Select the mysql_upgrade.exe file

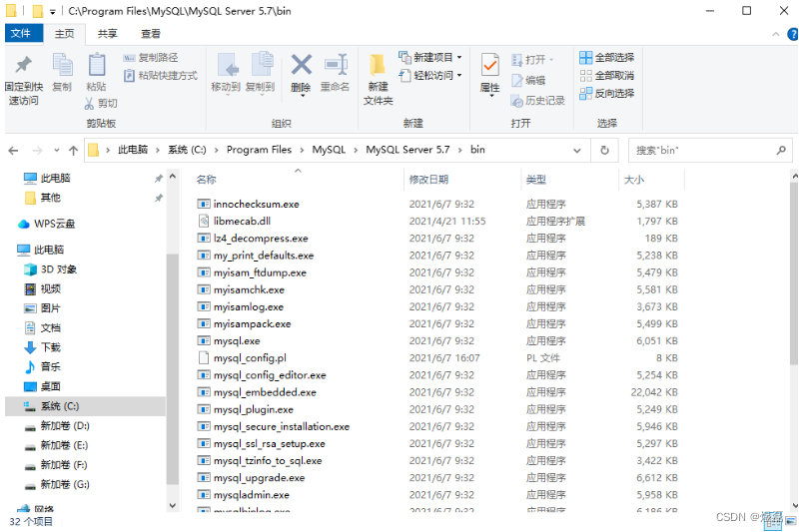259,478
